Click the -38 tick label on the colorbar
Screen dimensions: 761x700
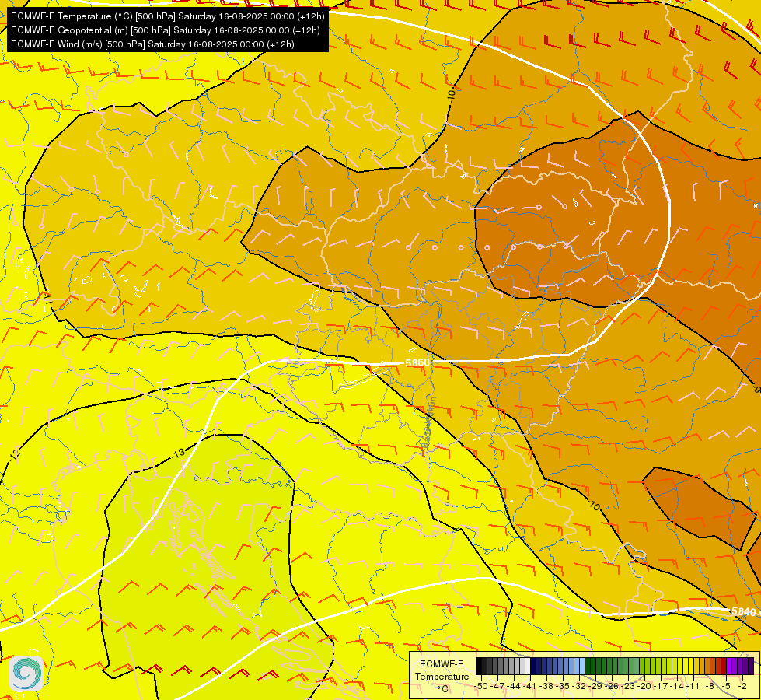[546, 686]
